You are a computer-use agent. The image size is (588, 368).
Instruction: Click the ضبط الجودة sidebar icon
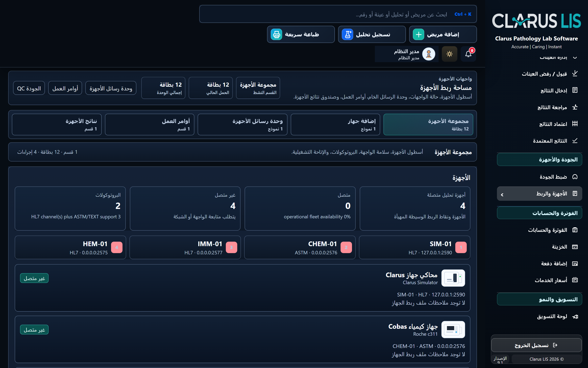(575, 177)
